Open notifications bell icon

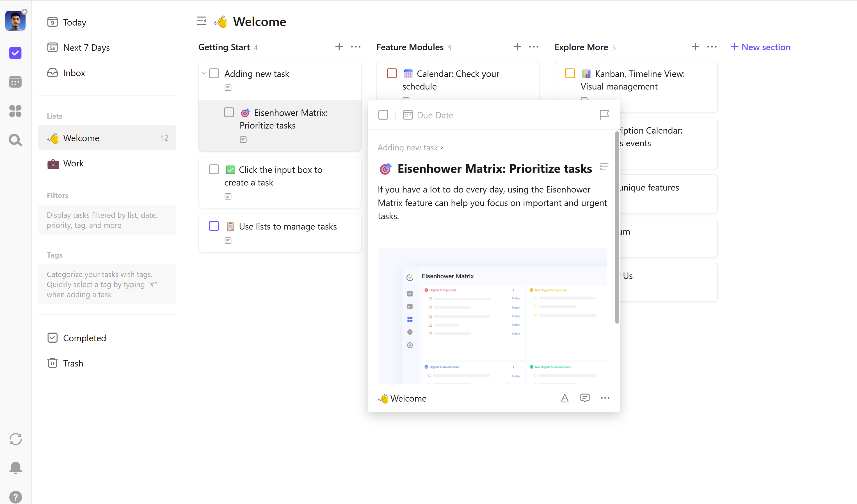click(15, 468)
